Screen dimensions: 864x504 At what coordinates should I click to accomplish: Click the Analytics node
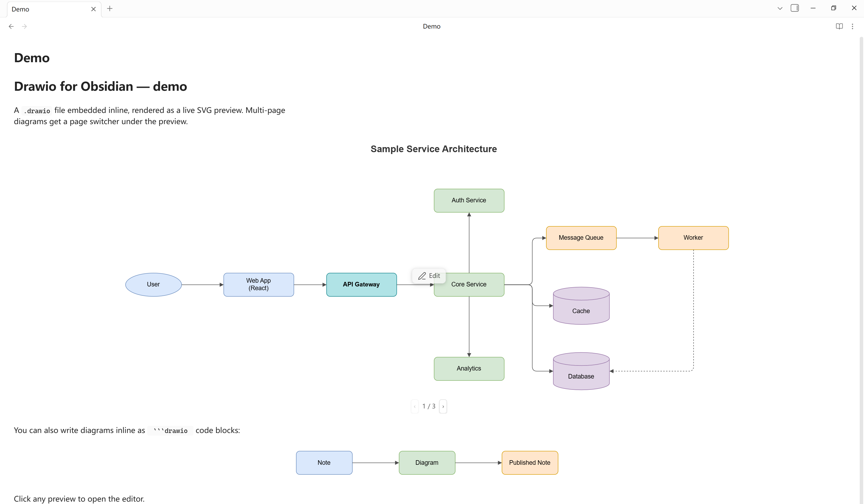(469, 369)
